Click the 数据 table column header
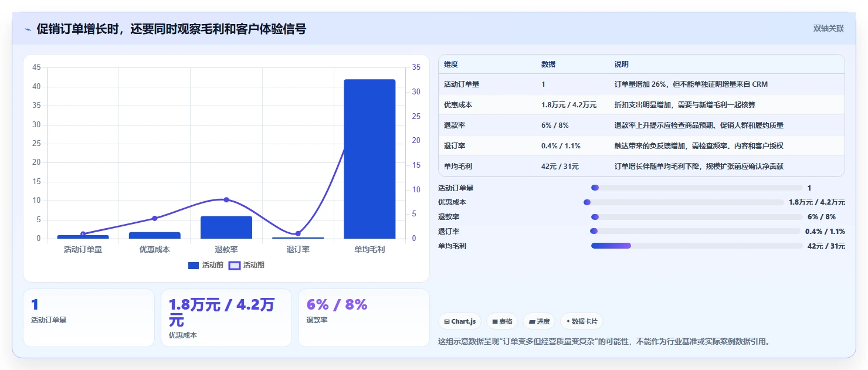This screenshot has height=370, width=868. pos(548,64)
